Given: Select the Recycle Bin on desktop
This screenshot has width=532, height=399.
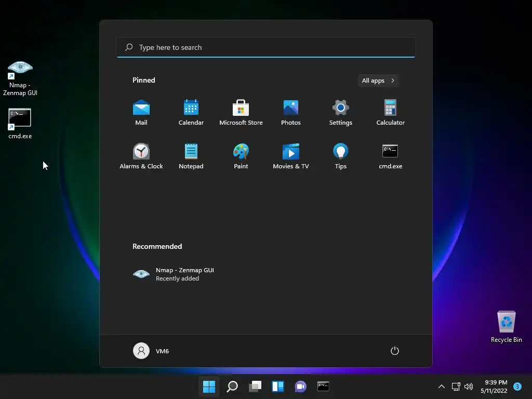Looking at the screenshot, I should coord(506,327).
